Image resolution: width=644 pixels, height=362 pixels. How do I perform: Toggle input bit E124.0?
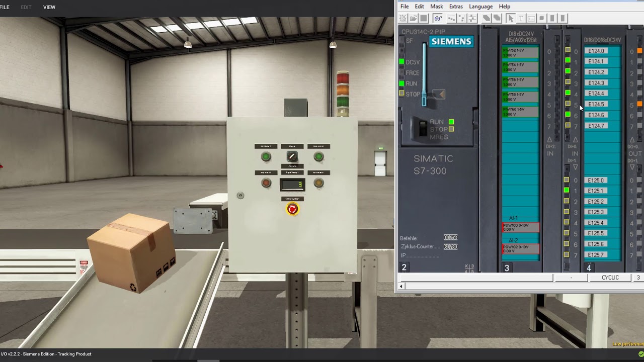pos(568,50)
